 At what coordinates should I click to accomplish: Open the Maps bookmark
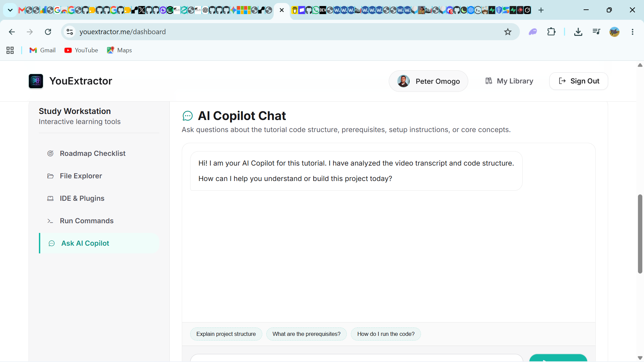pos(119,50)
